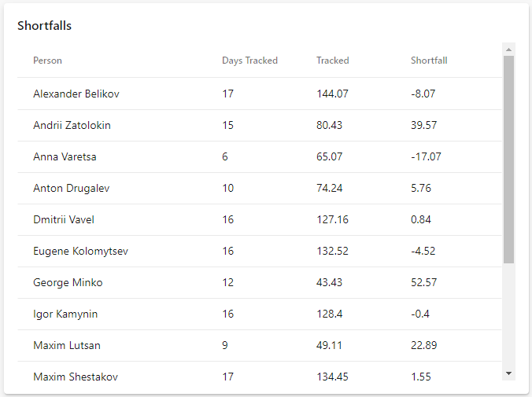Click the Tracked column header
This screenshot has width=532, height=397.
332,61
